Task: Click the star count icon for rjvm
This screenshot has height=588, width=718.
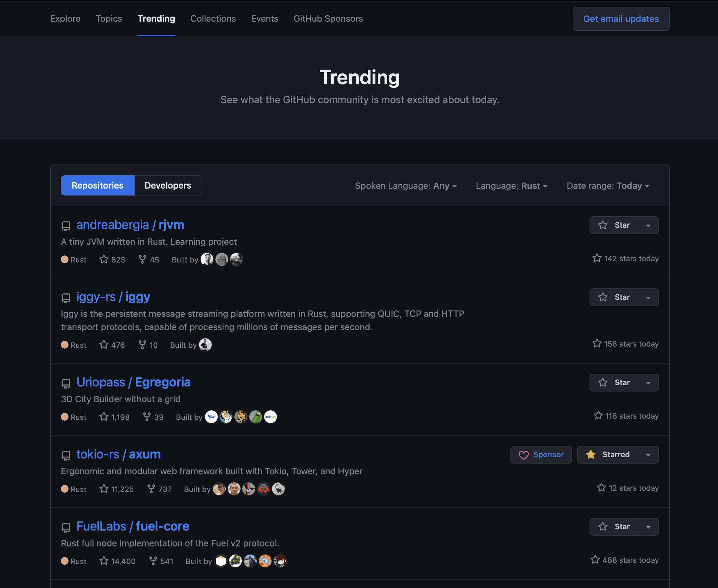Action: [104, 259]
